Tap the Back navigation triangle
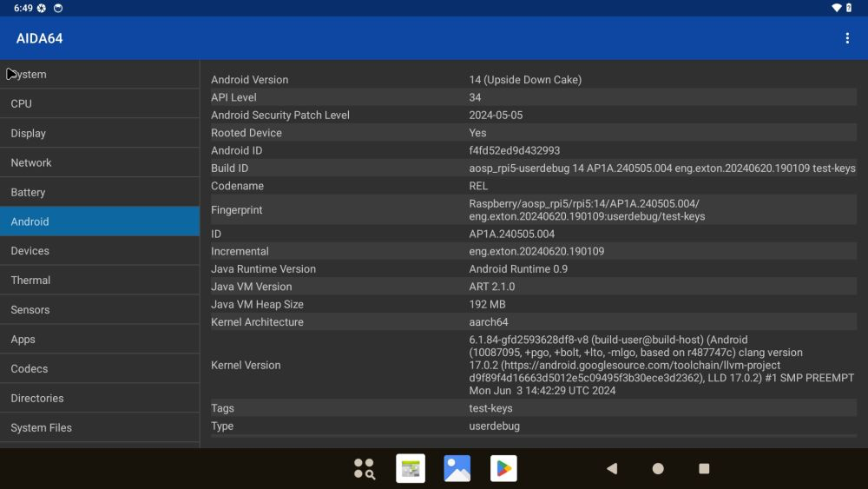This screenshot has width=868, height=489. (612, 468)
